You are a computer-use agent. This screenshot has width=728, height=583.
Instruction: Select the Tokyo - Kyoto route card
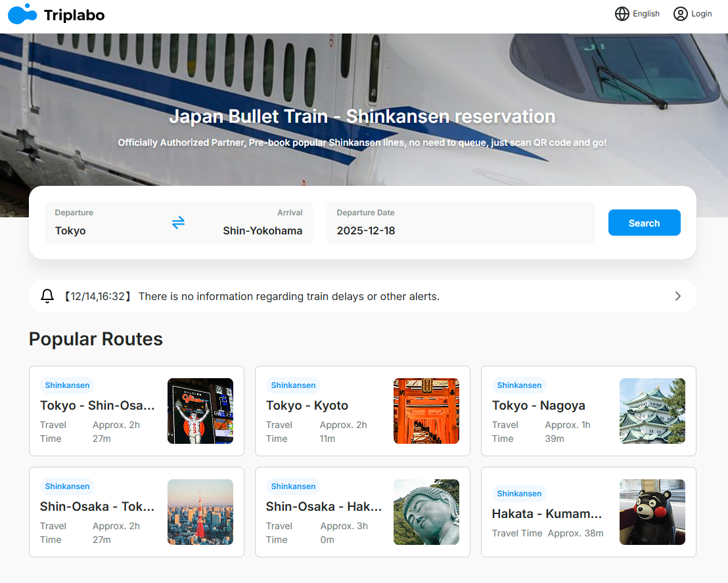[362, 411]
